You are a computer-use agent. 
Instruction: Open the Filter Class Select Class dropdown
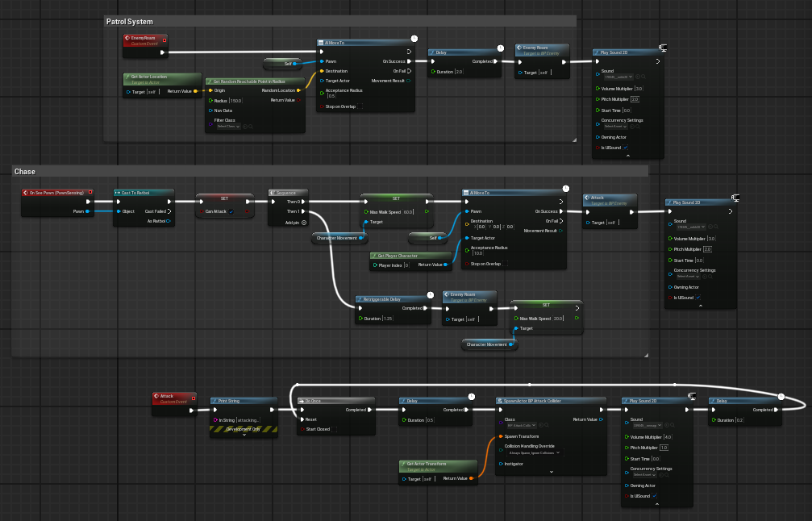228,127
